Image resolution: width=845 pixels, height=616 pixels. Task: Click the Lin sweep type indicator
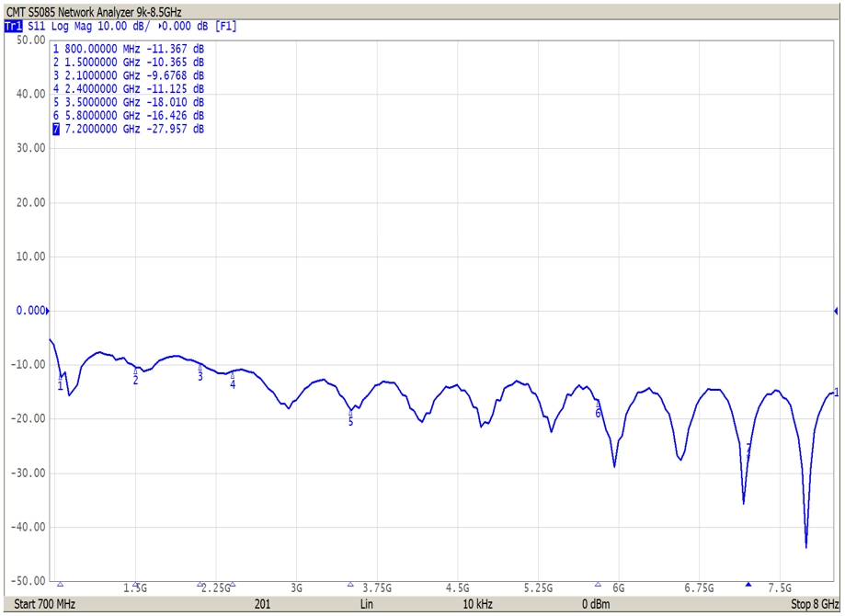click(367, 604)
